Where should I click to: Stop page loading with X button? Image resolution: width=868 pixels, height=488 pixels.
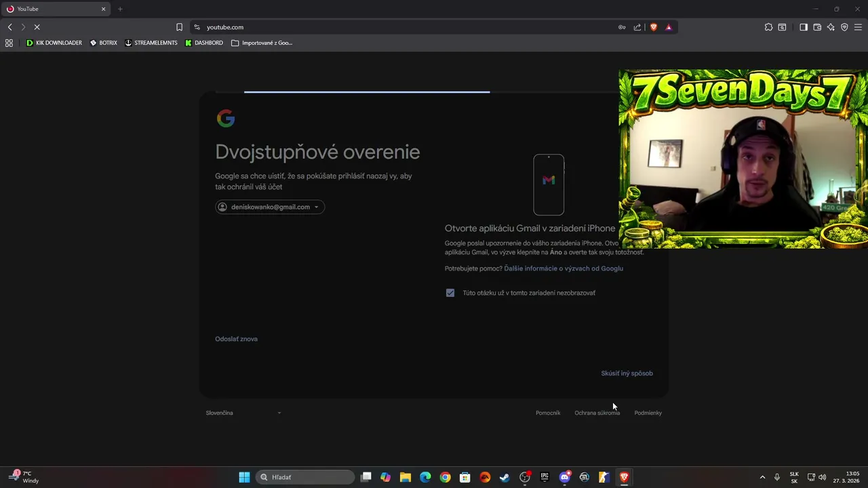click(37, 27)
